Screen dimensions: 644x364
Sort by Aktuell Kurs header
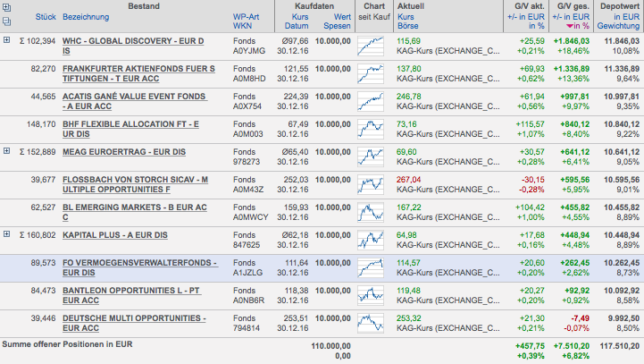coord(406,17)
